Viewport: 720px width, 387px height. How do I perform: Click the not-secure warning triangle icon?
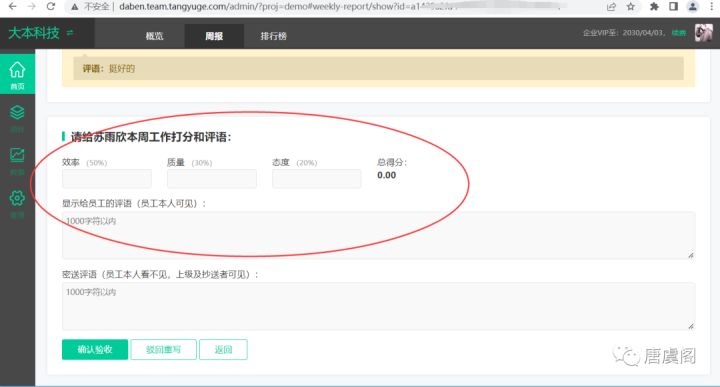[74, 6]
